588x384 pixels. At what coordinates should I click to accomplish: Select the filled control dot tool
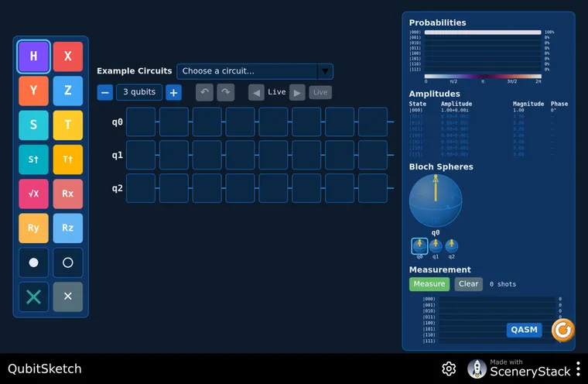[x=33, y=262]
